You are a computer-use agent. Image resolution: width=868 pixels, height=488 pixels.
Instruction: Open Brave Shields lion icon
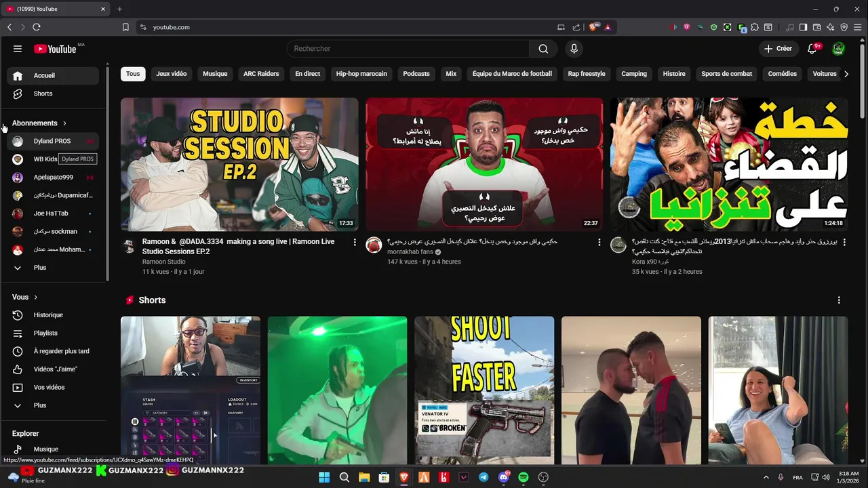click(x=594, y=27)
